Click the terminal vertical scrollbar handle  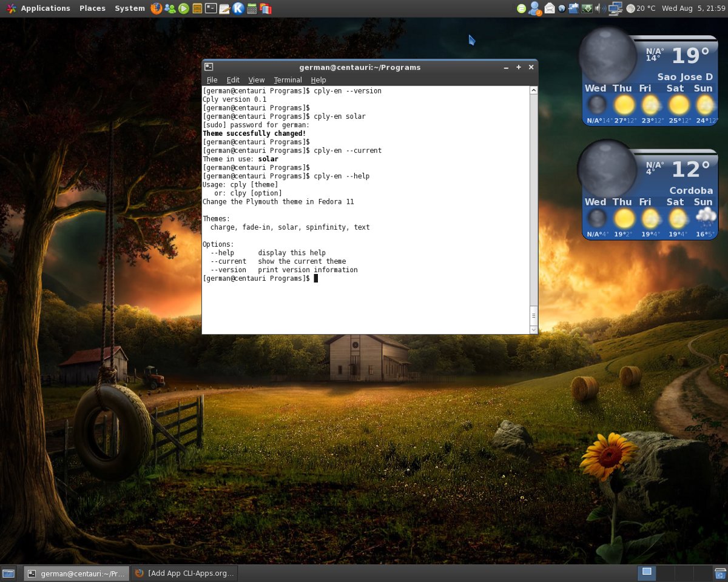coord(533,315)
